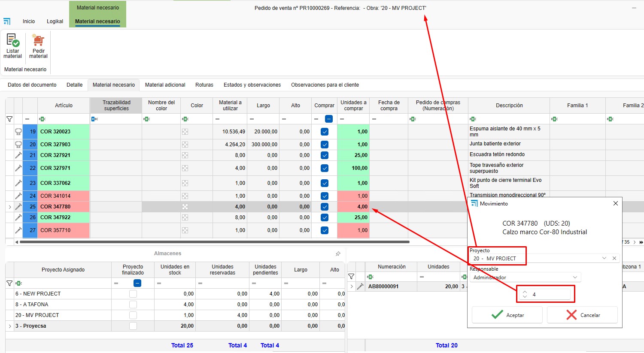Decrease the quantity with the down arrow

[x=525, y=296]
